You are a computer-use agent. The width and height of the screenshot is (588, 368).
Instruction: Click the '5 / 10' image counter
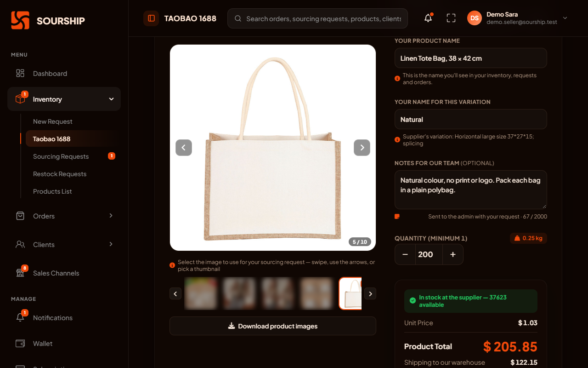point(360,242)
